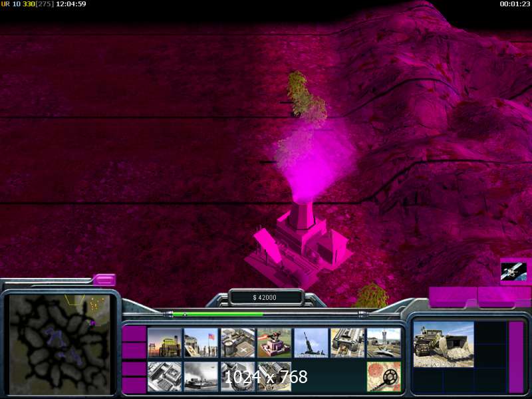The width and height of the screenshot is (532, 399).
Task: Open the satellite icon button
Action: point(513,272)
